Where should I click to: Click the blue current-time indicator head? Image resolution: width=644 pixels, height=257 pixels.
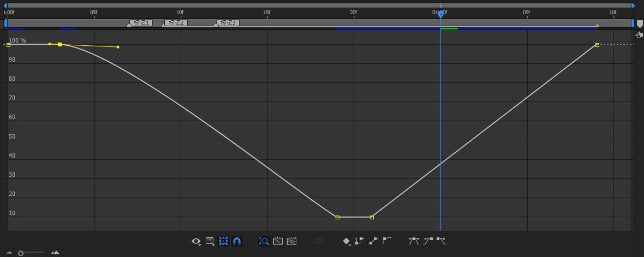[440, 14]
